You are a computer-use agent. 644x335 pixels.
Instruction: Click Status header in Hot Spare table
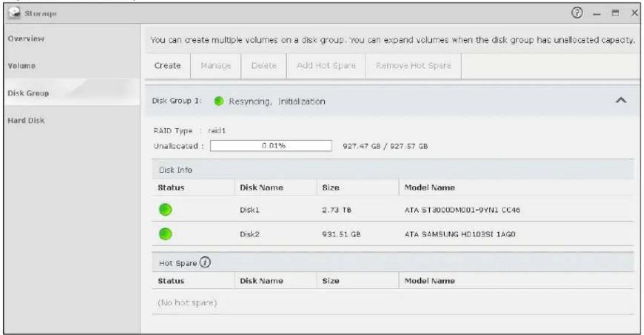pos(171,281)
